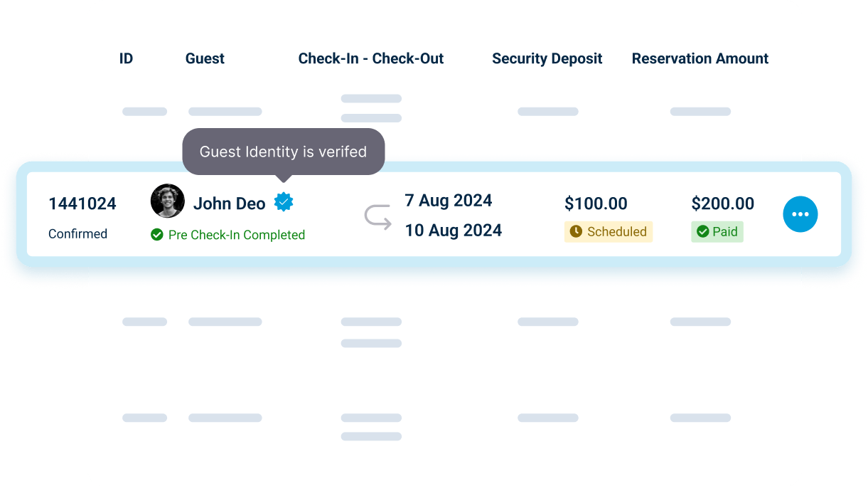This screenshot has height=486, width=868.
Task: Click the green check on Pre Check-In Completed
Action: 157,233
